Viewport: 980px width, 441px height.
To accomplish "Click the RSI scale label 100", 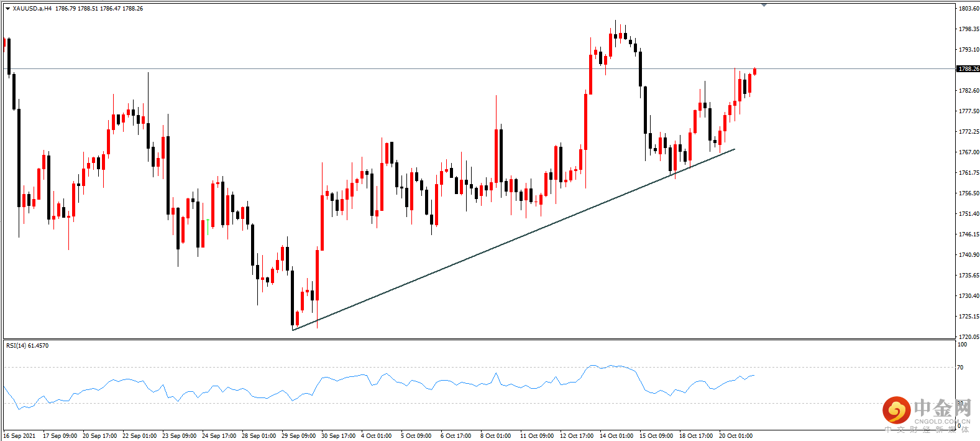I will (x=962, y=344).
